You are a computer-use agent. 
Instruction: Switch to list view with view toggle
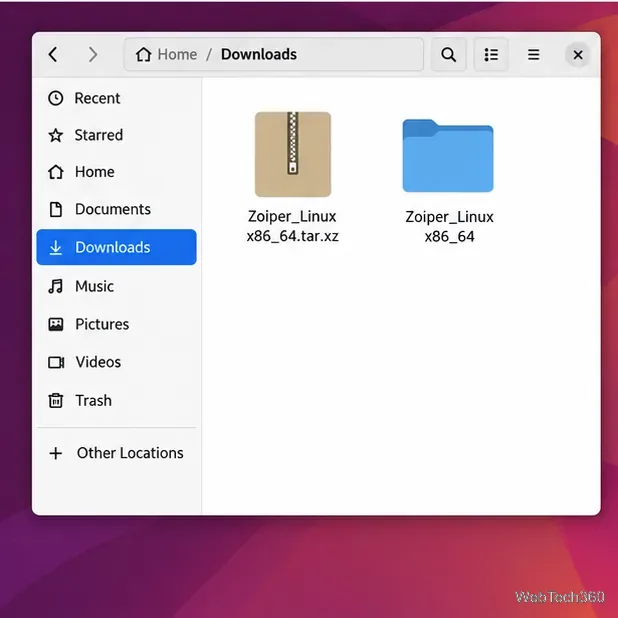pyautogui.click(x=491, y=54)
